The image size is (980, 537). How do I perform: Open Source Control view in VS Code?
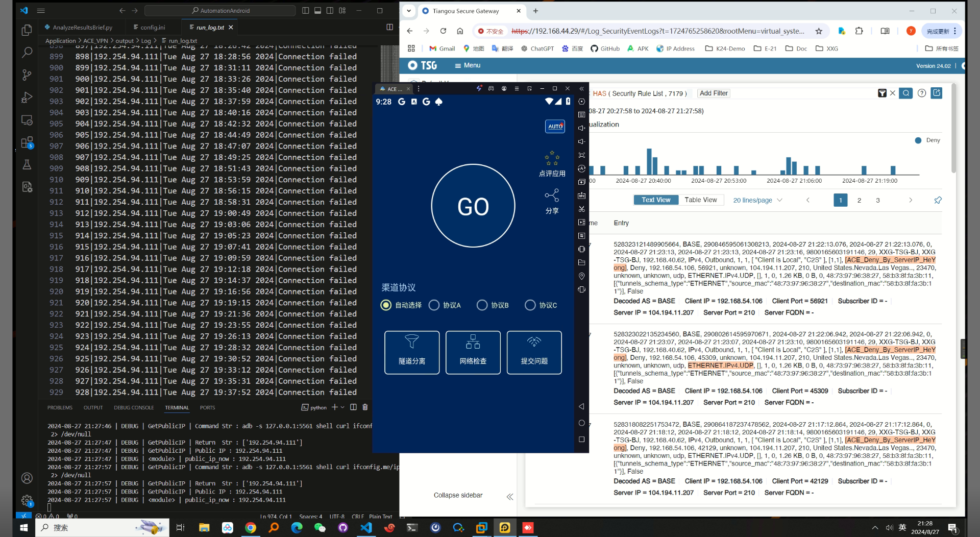coord(27,75)
